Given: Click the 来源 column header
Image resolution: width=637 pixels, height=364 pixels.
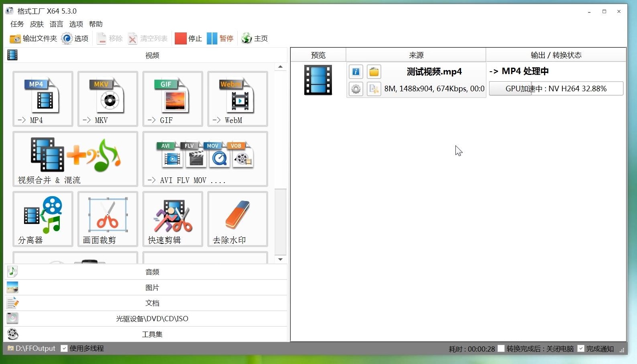Looking at the screenshot, I should 416,55.
